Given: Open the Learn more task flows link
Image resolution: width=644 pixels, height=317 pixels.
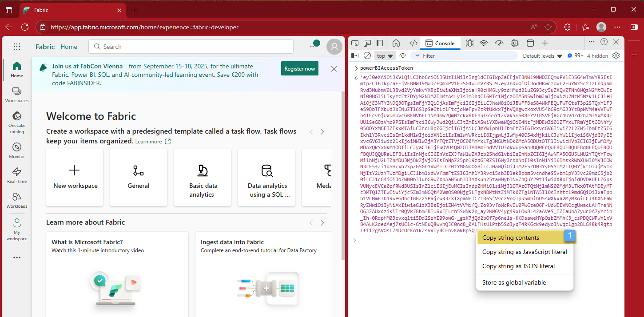Looking at the screenshot, I should (x=153, y=142).
